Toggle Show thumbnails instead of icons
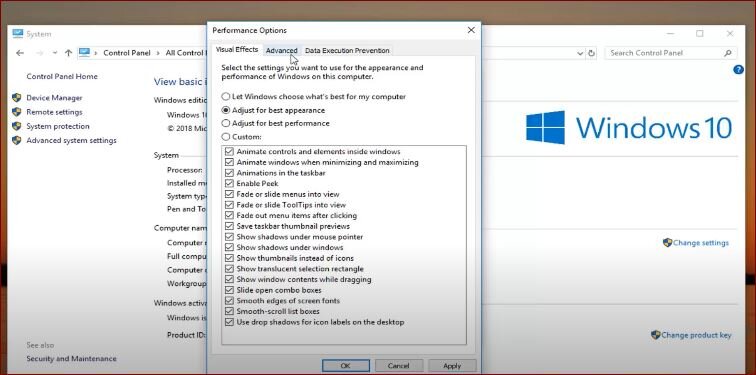The image size is (756, 375). click(x=229, y=258)
